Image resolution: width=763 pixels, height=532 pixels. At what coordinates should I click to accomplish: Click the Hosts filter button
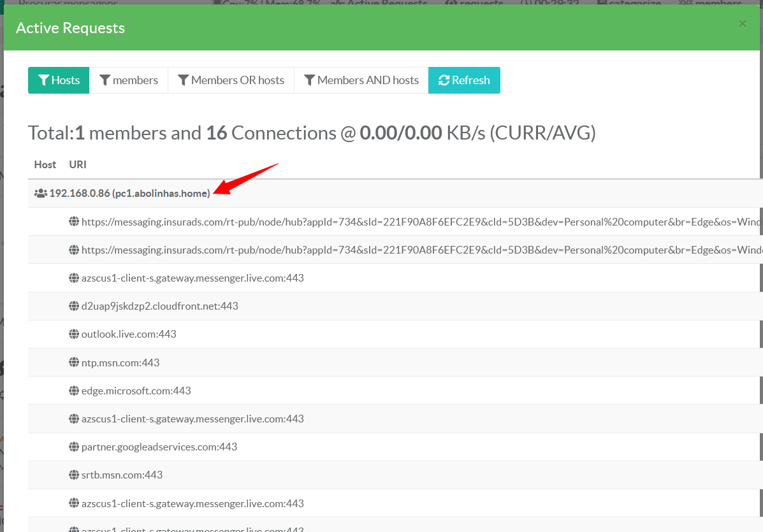59,80
